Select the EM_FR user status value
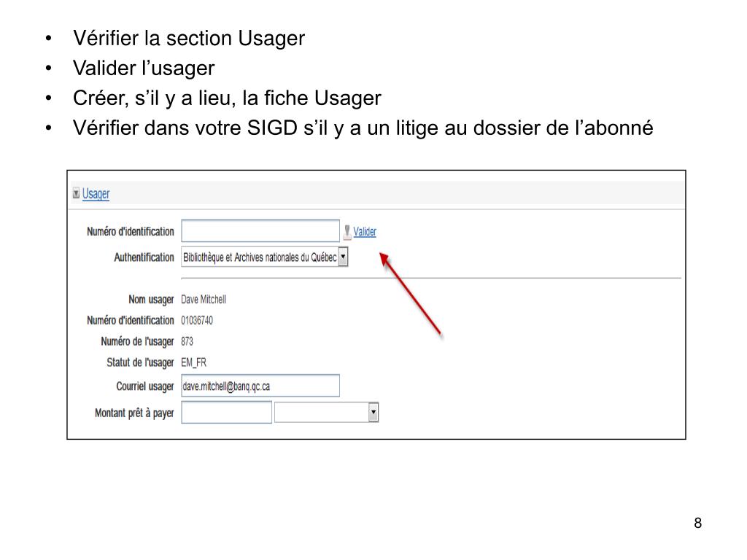747x560 pixels. pos(193,363)
